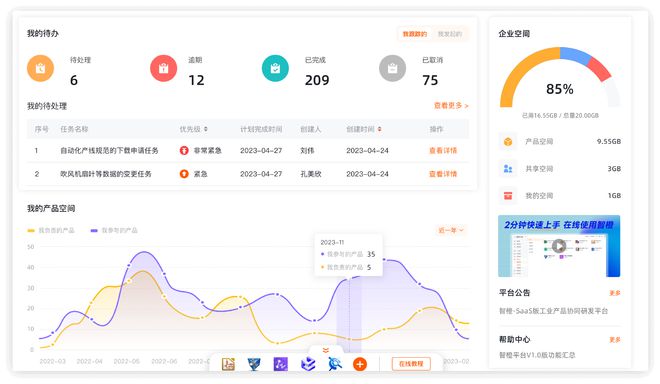Click the 在线教程 button
This screenshot has width=660, height=384.
pyautogui.click(x=411, y=364)
